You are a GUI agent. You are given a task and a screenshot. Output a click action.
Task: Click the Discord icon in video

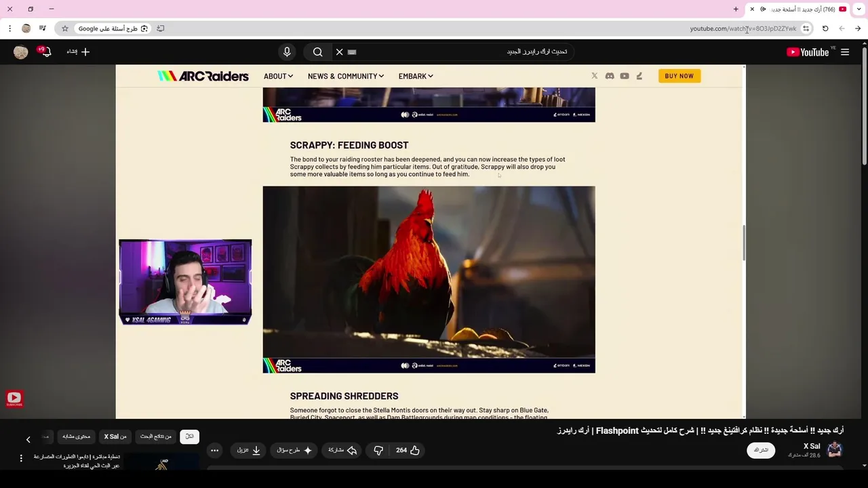point(610,76)
